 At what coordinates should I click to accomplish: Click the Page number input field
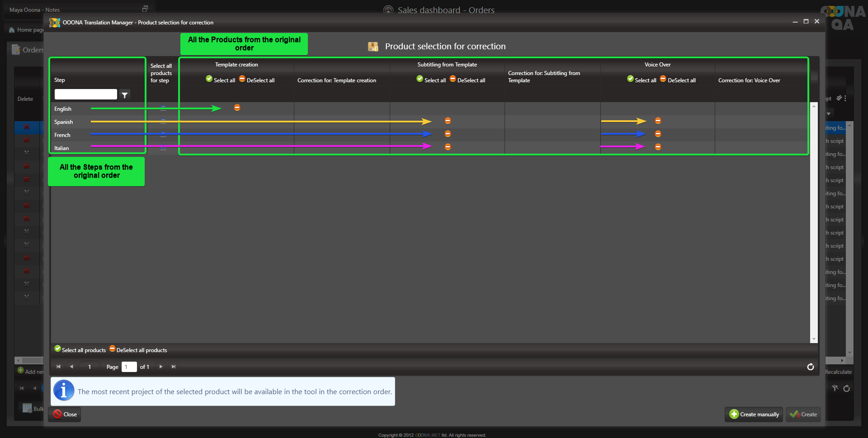[x=129, y=367]
